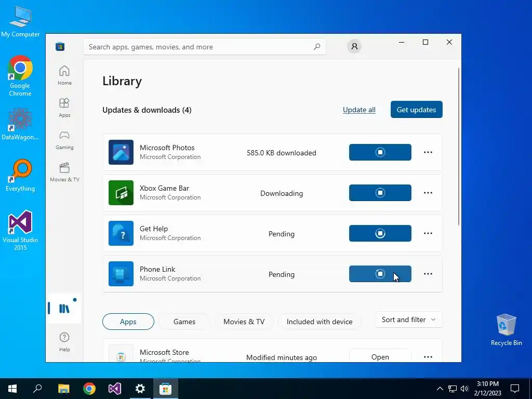Expand the Sort and filter dropdown
The width and height of the screenshot is (532, 399).
(x=409, y=320)
